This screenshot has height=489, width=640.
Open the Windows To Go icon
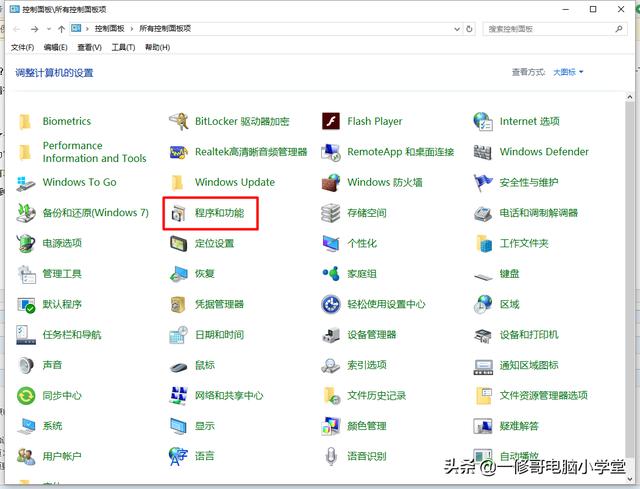point(26,182)
